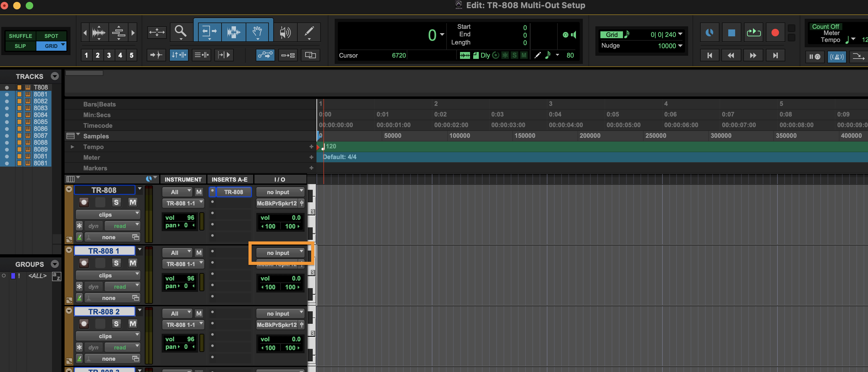Toggle Tab to Transients button
Viewport: 868px width, 372px height.
pos(156,55)
